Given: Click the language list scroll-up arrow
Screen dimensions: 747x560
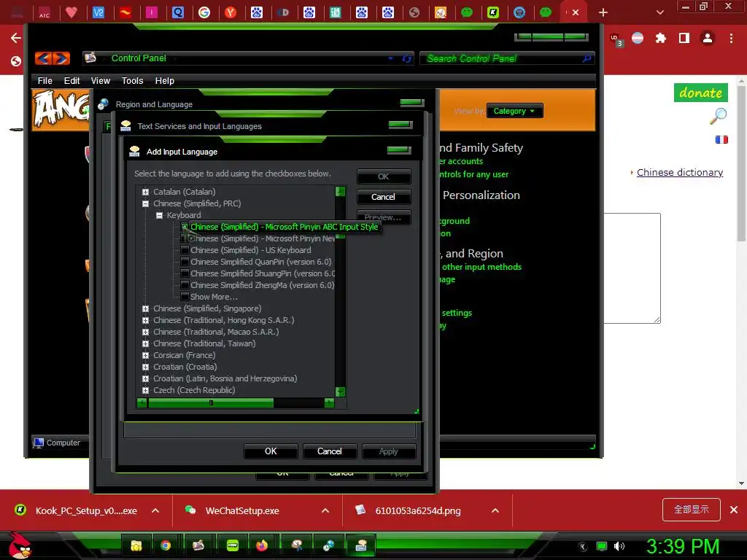Looking at the screenshot, I should (x=340, y=192).
